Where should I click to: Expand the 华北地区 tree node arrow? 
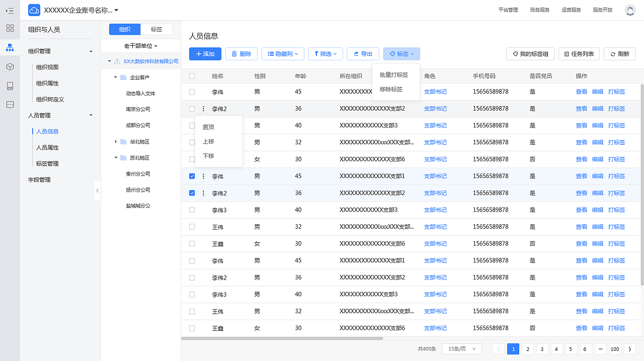pyautogui.click(x=116, y=142)
